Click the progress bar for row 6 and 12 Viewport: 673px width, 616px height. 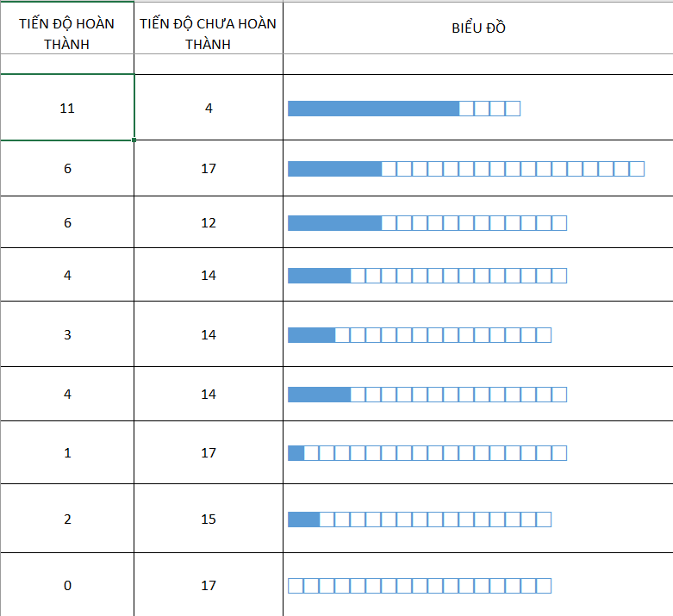point(427,223)
